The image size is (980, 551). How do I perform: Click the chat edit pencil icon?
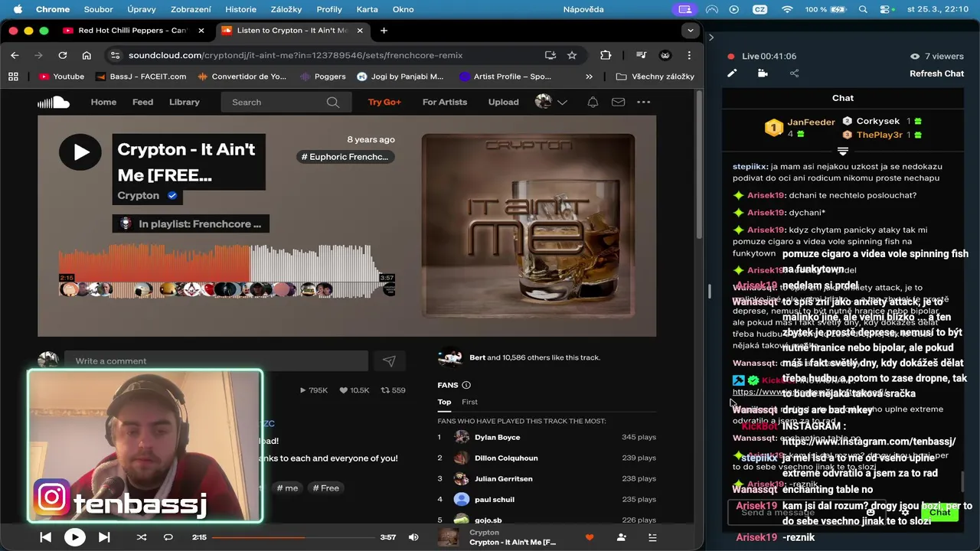click(x=732, y=73)
